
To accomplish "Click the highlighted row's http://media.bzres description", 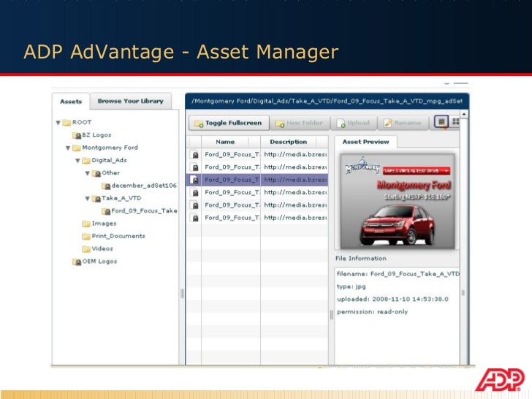I will (295, 180).
